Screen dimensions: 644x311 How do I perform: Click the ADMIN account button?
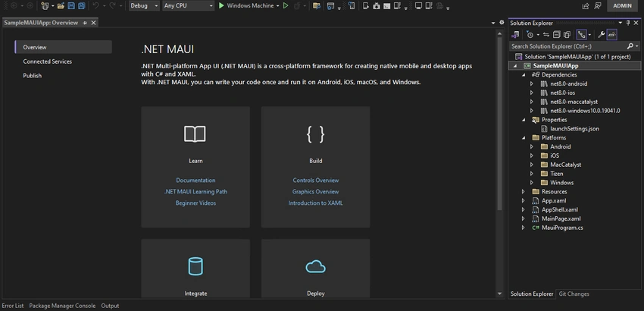(x=623, y=6)
